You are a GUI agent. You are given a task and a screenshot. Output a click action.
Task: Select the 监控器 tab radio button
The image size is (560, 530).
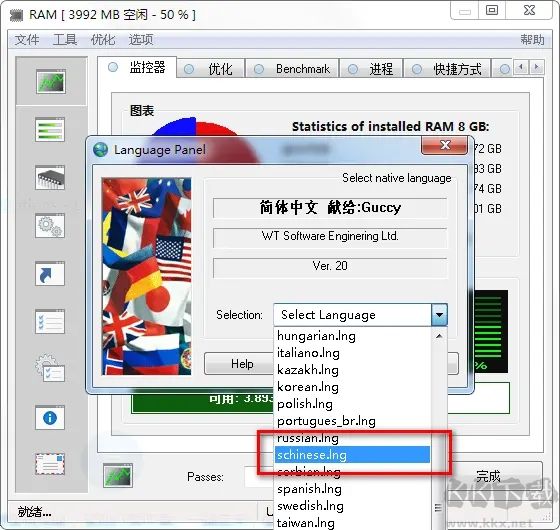click(x=113, y=67)
